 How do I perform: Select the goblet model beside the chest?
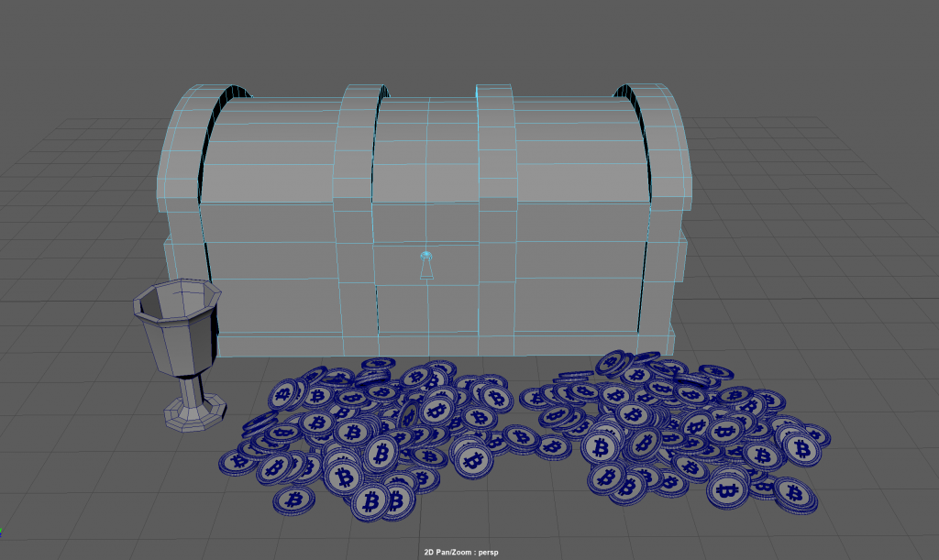click(x=178, y=354)
